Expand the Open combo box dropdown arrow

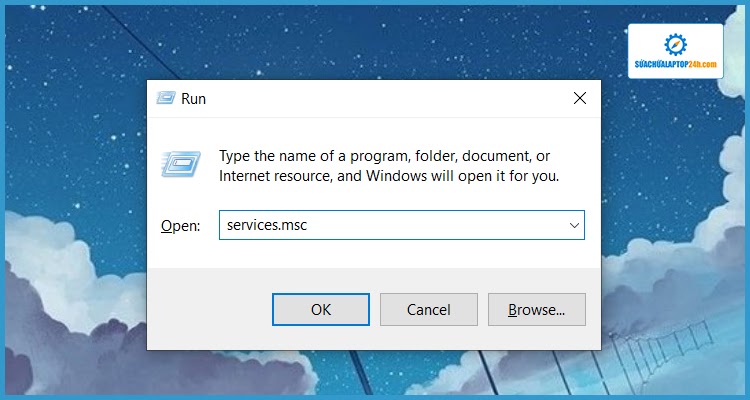click(x=574, y=226)
